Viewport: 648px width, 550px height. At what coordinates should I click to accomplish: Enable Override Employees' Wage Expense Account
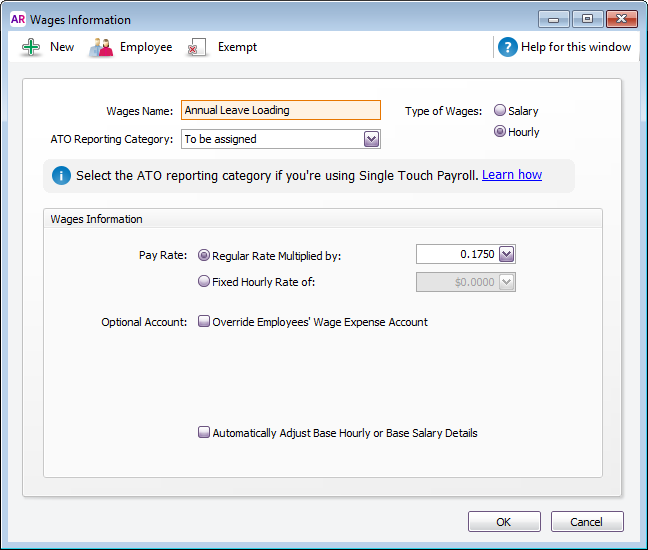(x=204, y=322)
